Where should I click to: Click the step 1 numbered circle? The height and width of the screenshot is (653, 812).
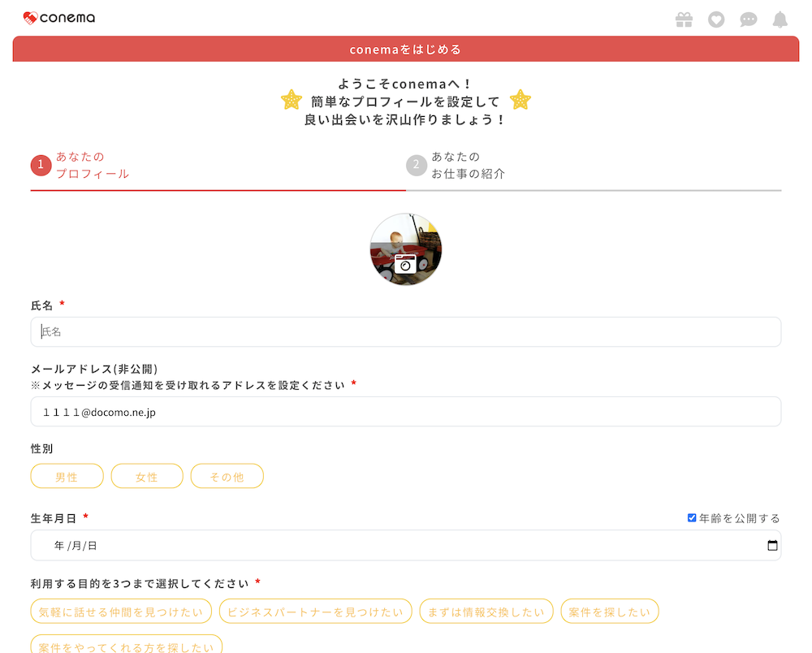click(41, 164)
